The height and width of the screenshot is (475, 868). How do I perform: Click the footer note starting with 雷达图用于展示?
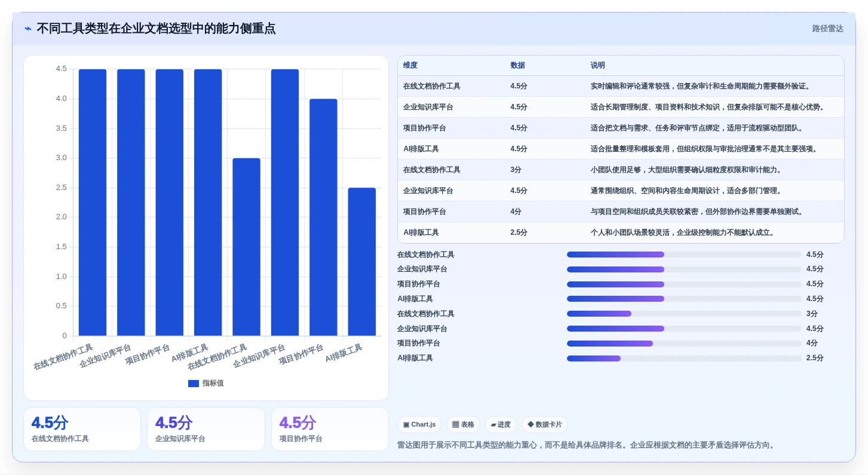coord(586,445)
